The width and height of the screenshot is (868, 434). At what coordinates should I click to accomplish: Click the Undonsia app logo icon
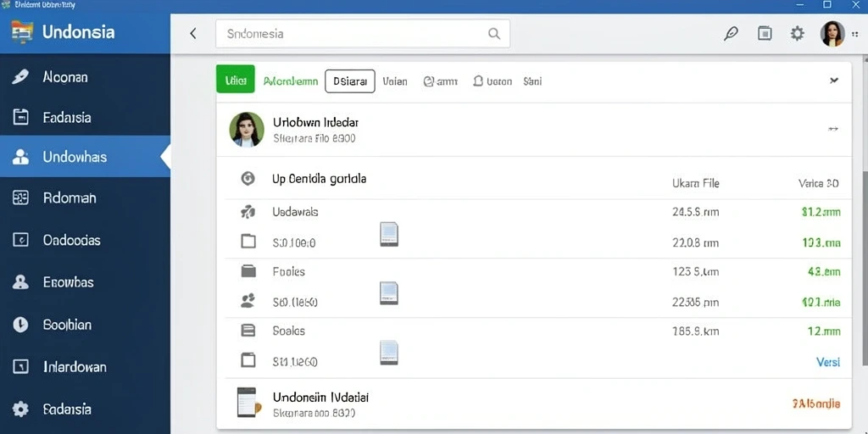[x=22, y=32]
